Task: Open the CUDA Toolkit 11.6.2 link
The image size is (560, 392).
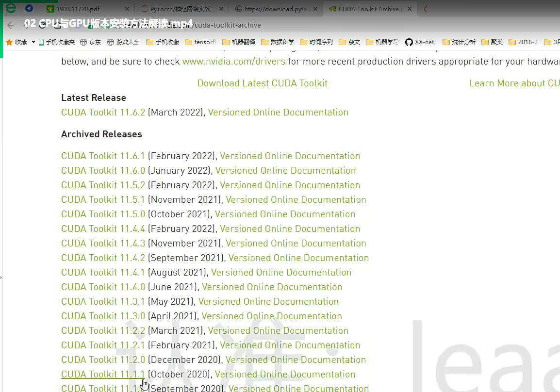Action: (x=103, y=112)
